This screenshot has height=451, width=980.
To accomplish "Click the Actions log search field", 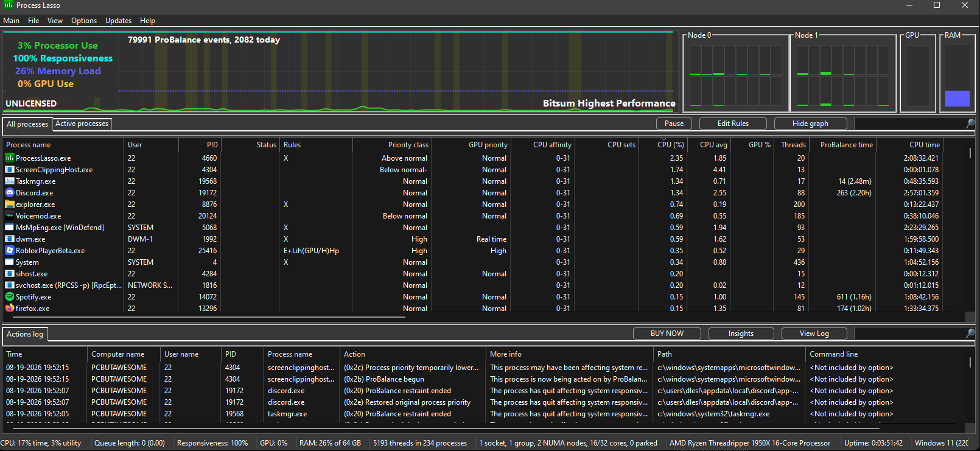I will pos(910,334).
